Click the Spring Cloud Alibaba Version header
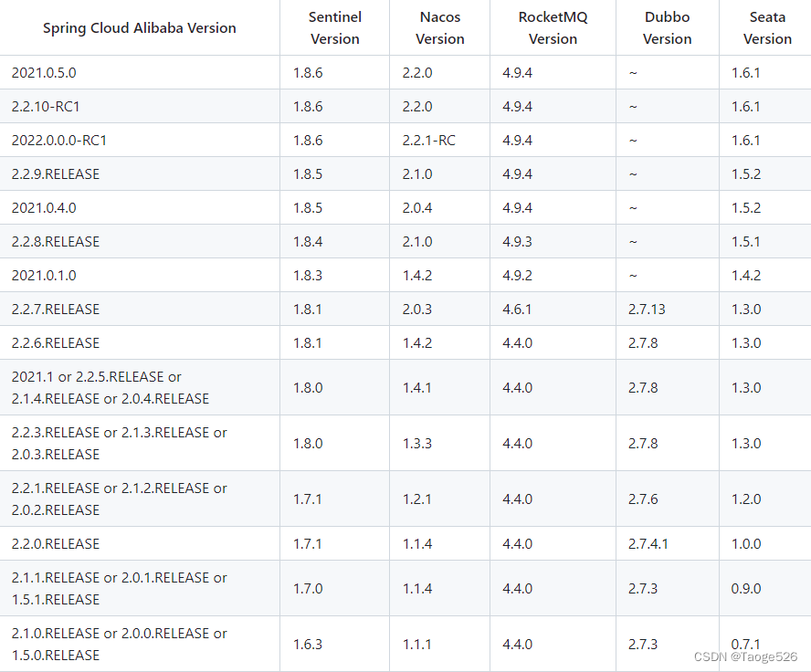The width and height of the screenshot is (811, 672). click(139, 28)
